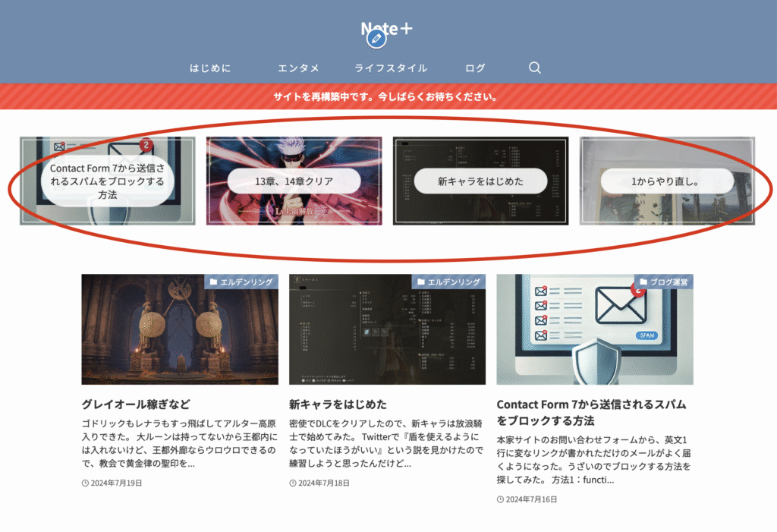The image size is (777, 532).
Task: Click excerpt starting 本家サイトのお問い合わせフォームから
Action: (x=593, y=460)
